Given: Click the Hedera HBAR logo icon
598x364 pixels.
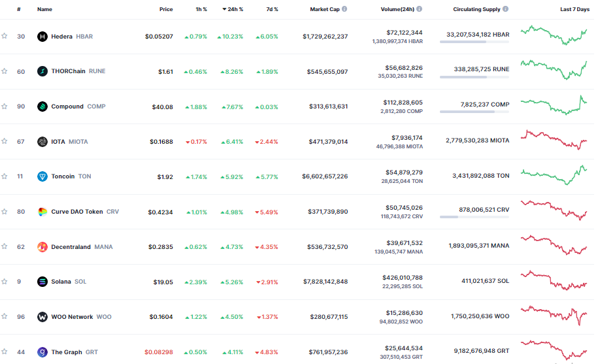Looking at the screenshot, I should coord(42,37).
